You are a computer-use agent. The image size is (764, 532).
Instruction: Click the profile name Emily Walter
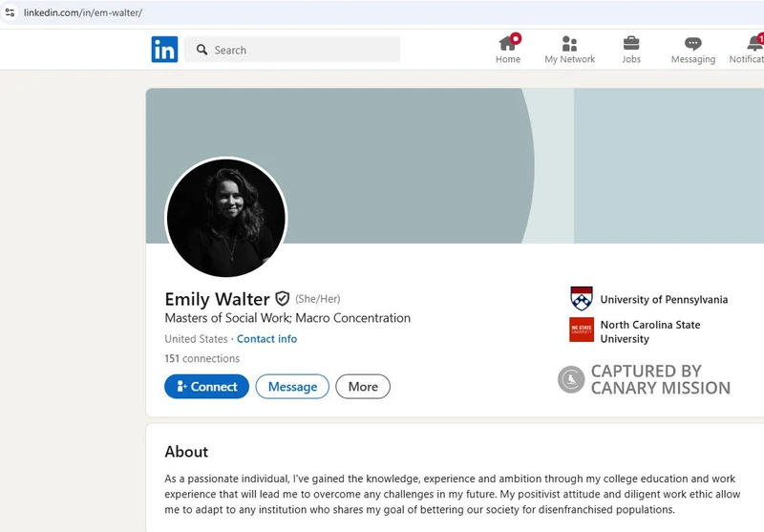pyautogui.click(x=217, y=299)
